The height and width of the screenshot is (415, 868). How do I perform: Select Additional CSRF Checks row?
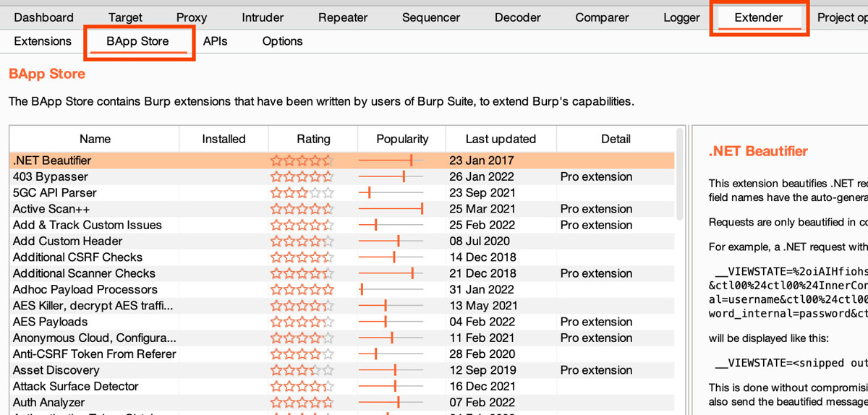point(342,257)
